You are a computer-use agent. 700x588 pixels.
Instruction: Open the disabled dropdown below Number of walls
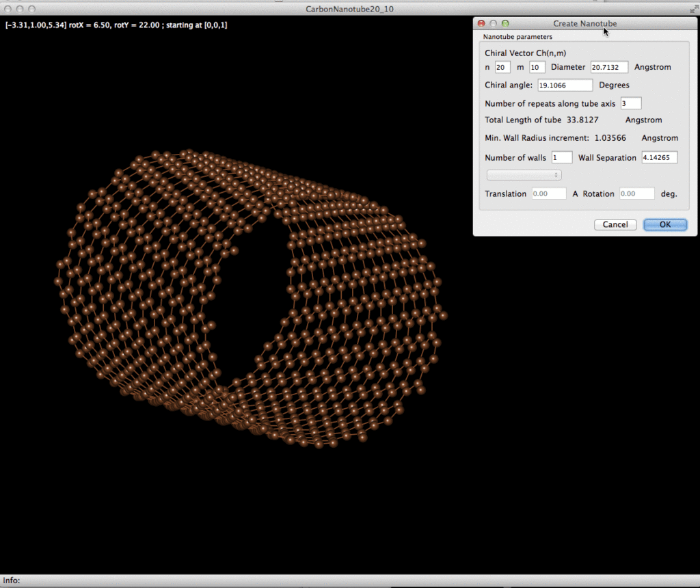tap(524, 175)
